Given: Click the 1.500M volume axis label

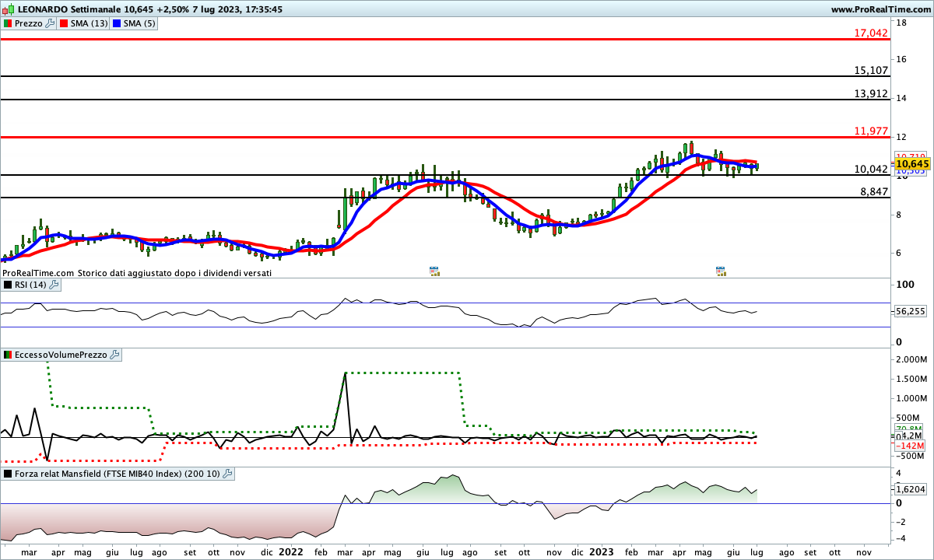Looking at the screenshot, I should click(x=913, y=379).
